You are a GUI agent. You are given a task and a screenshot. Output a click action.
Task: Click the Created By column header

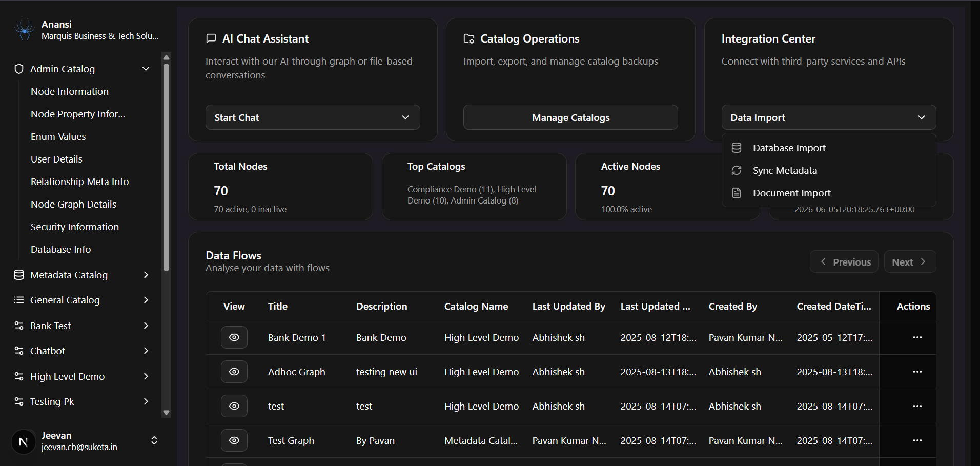point(733,306)
